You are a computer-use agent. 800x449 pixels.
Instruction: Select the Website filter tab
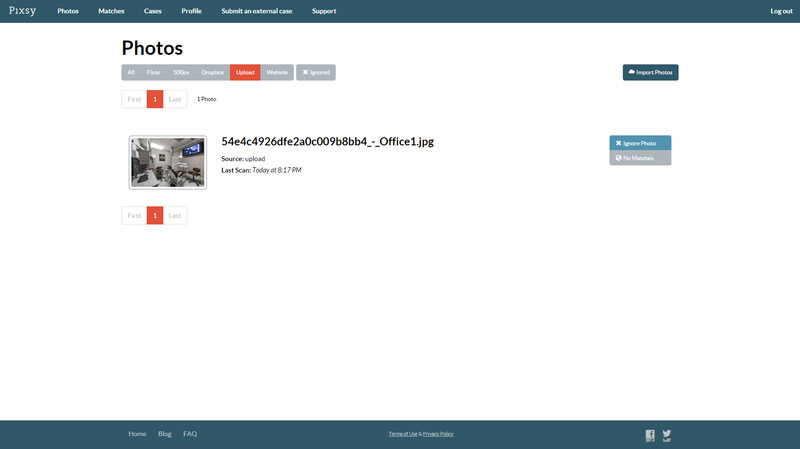tap(277, 72)
